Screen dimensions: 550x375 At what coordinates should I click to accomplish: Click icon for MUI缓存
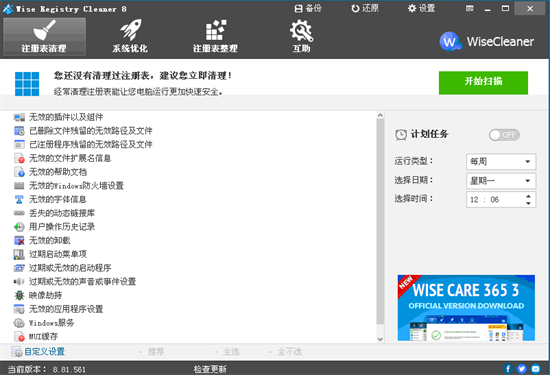[x=19, y=336]
